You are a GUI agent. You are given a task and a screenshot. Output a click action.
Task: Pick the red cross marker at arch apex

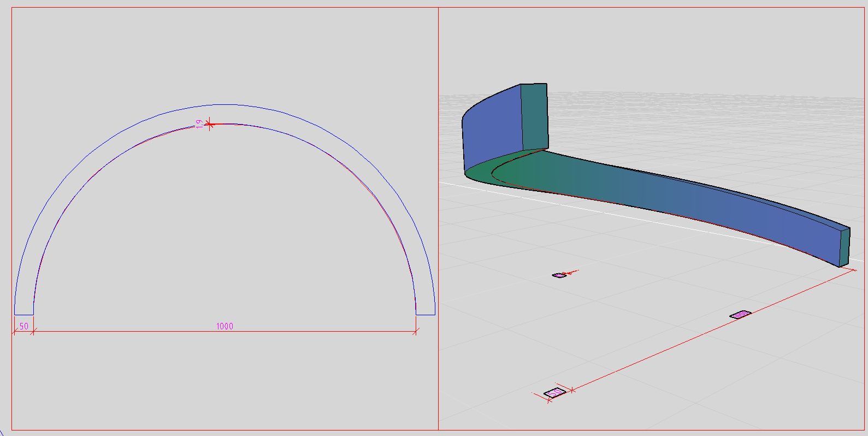(x=210, y=124)
